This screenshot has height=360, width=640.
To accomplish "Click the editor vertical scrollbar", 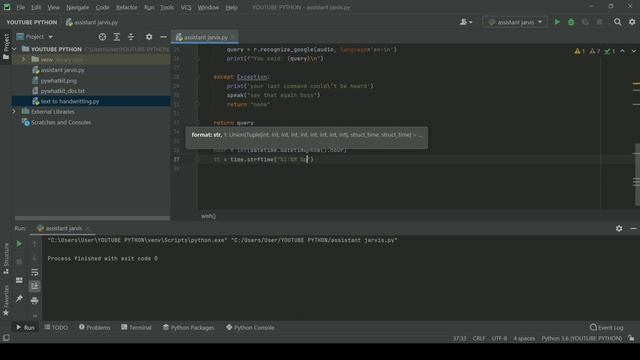I will [637, 174].
